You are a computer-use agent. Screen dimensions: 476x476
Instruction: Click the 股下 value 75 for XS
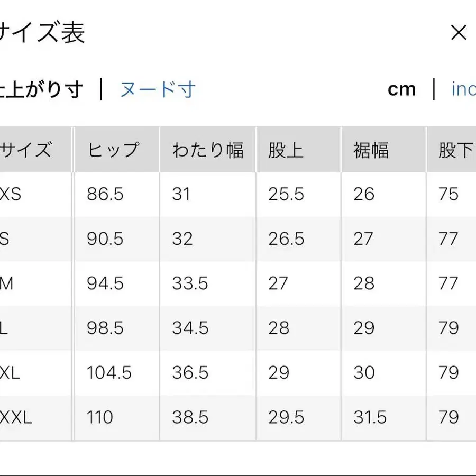pos(450,194)
